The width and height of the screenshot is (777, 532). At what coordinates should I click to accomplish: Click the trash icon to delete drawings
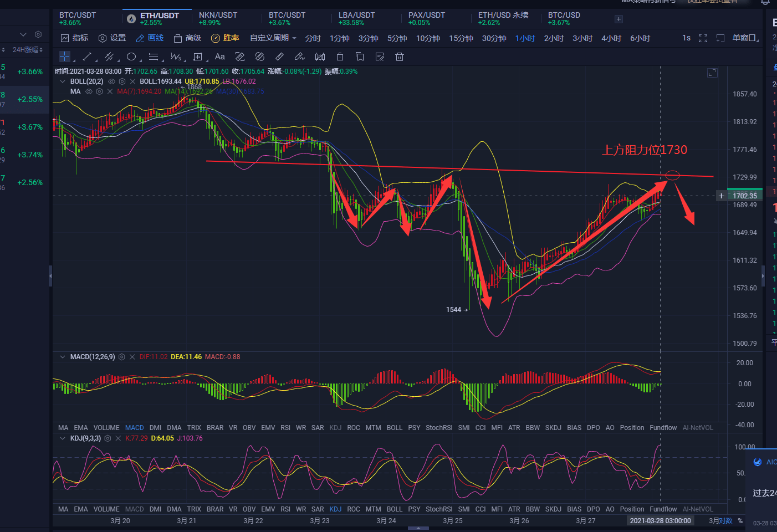(x=400, y=57)
